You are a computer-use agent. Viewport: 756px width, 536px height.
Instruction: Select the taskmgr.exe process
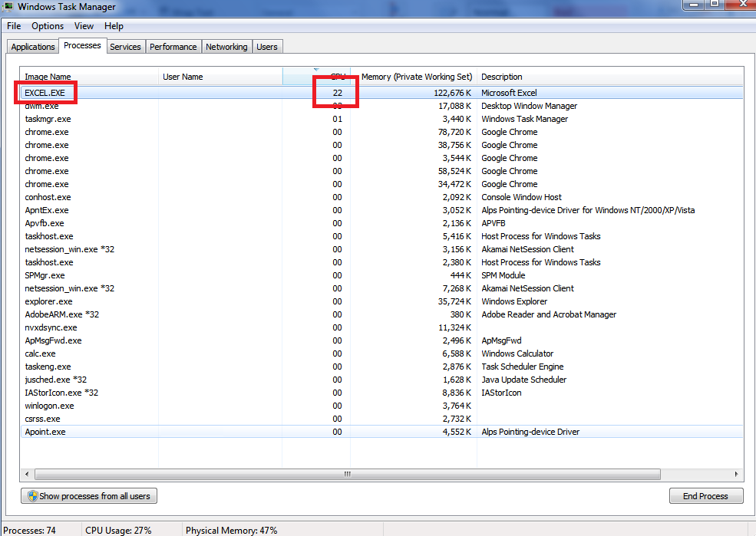point(381,119)
